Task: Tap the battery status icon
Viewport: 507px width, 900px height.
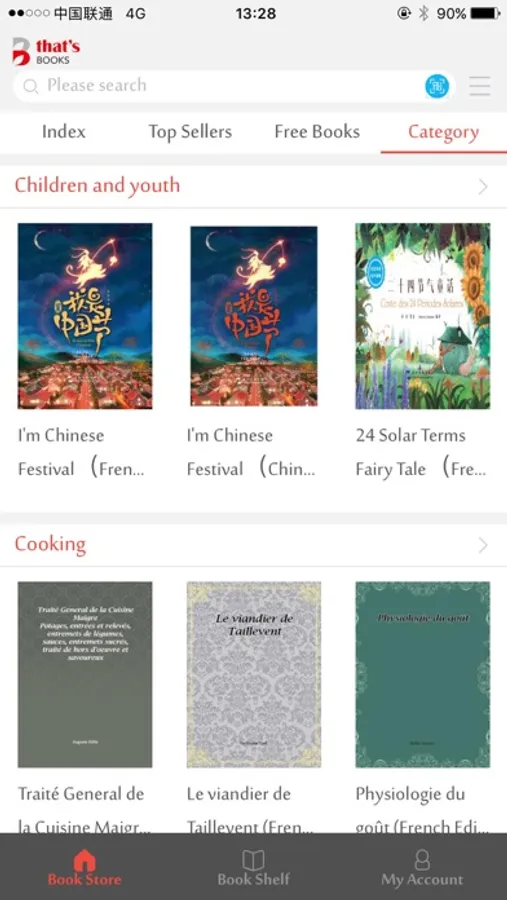Action: click(485, 13)
